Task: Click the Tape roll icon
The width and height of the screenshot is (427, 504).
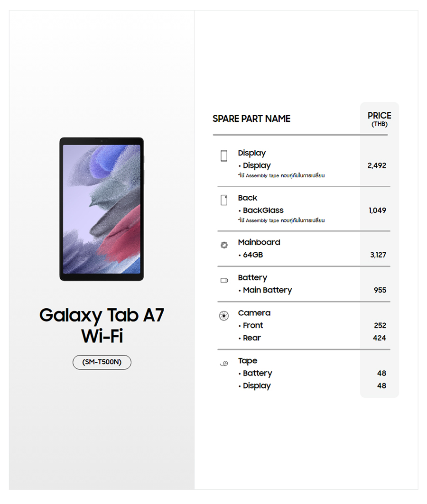Action: (x=224, y=364)
